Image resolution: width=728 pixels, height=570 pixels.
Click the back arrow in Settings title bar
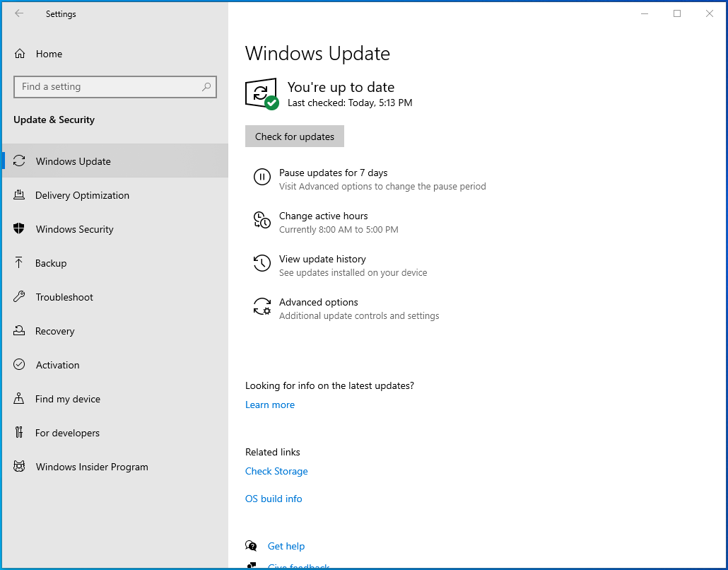19,13
